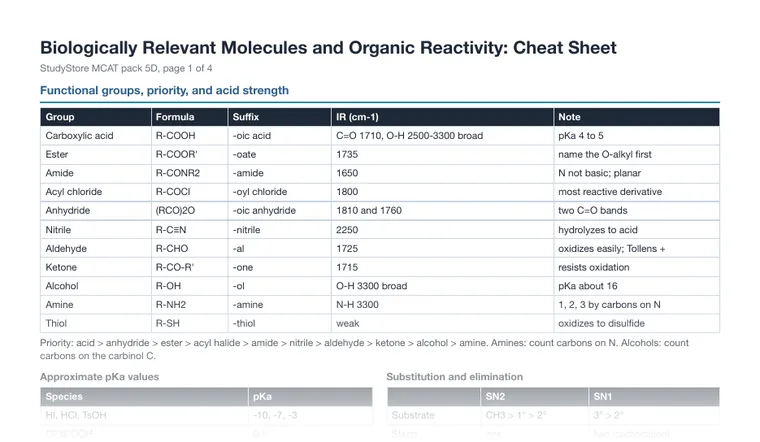This screenshot has height=442, width=760.
Task: Click the 'IR (cm-1)' column header
Action: coord(443,117)
